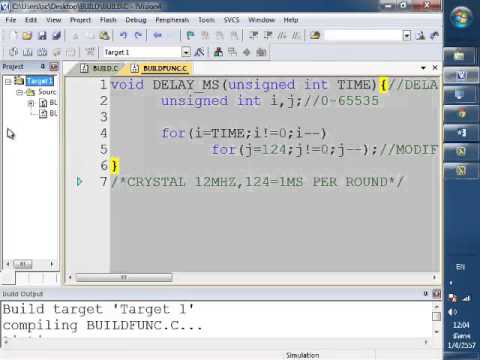Open the File menu

tap(11, 20)
